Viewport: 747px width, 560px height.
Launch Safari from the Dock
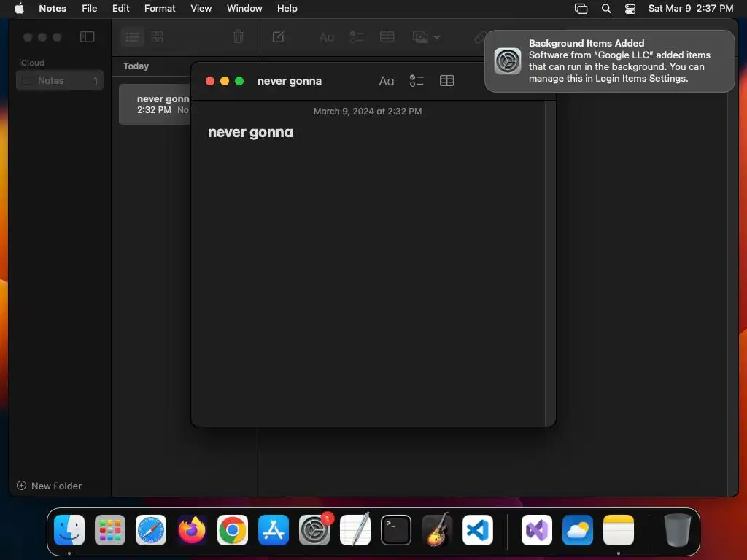[151, 530]
